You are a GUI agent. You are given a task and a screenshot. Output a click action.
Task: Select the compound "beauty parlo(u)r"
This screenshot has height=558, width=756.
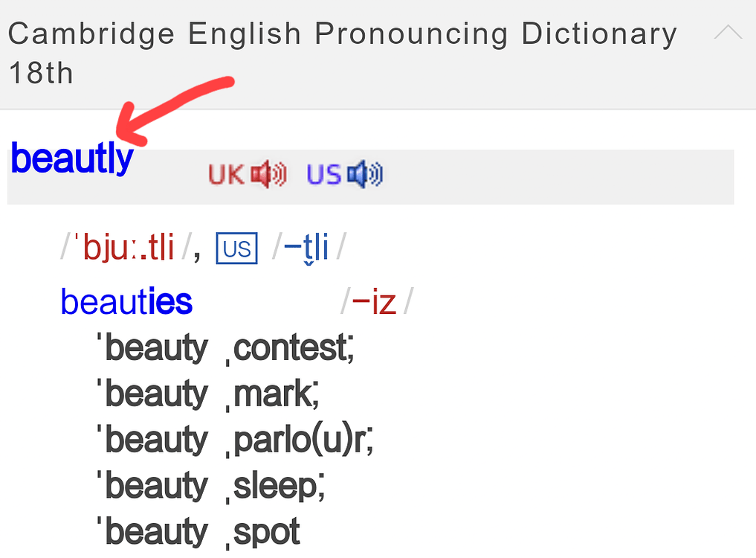pos(233,440)
